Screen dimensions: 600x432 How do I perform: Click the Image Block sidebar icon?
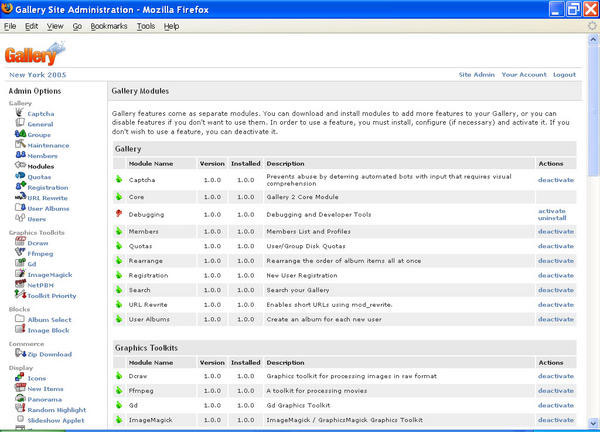click(x=20, y=329)
